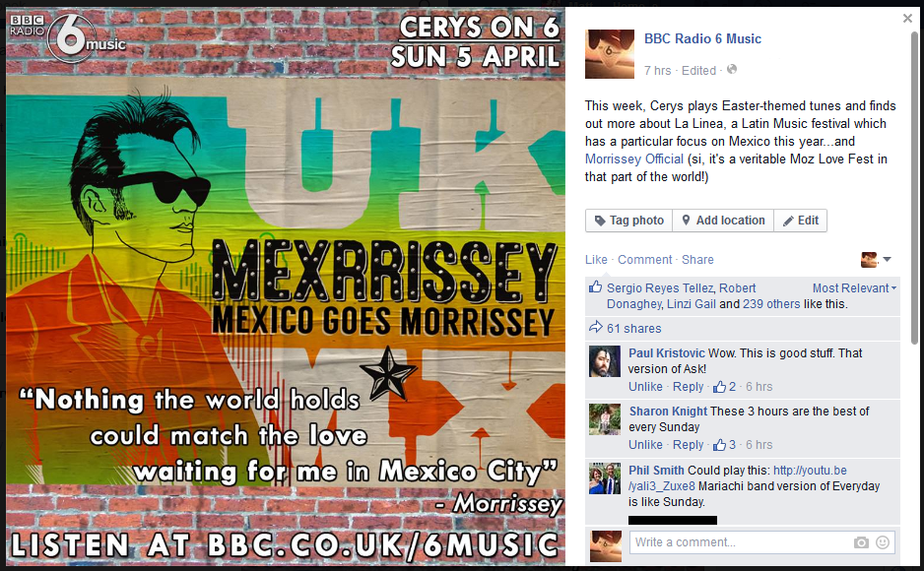Expand the commenting-as identity selector arrow
Viewport: 924px width, 571px height.
point(887,259)
